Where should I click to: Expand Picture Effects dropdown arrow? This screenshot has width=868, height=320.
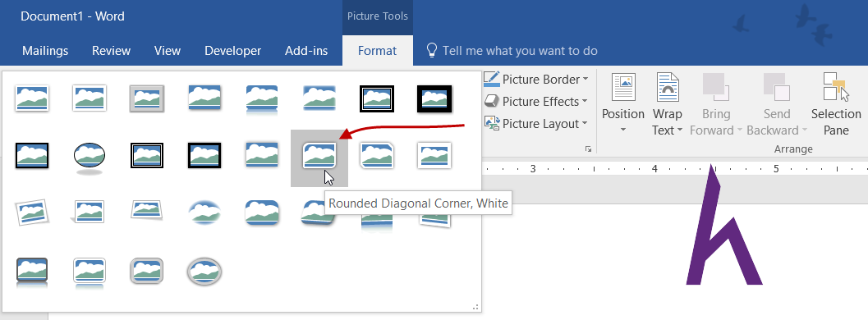click(x=584, y=102)
